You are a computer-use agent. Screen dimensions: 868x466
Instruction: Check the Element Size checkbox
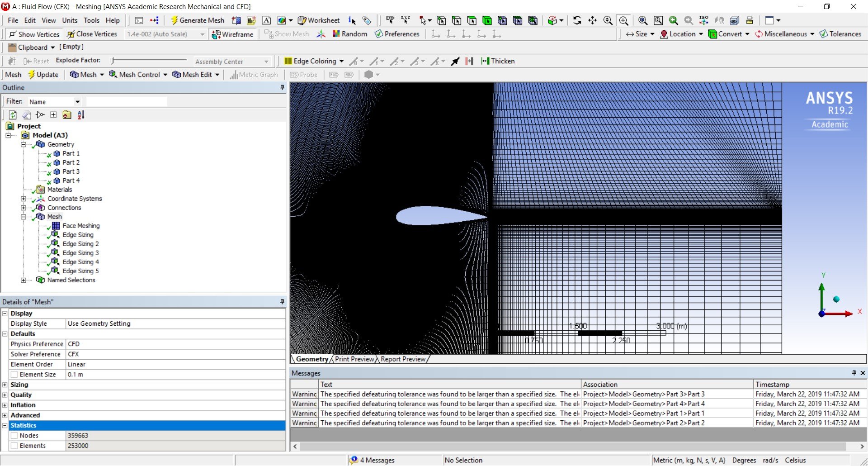click(14, 375)
